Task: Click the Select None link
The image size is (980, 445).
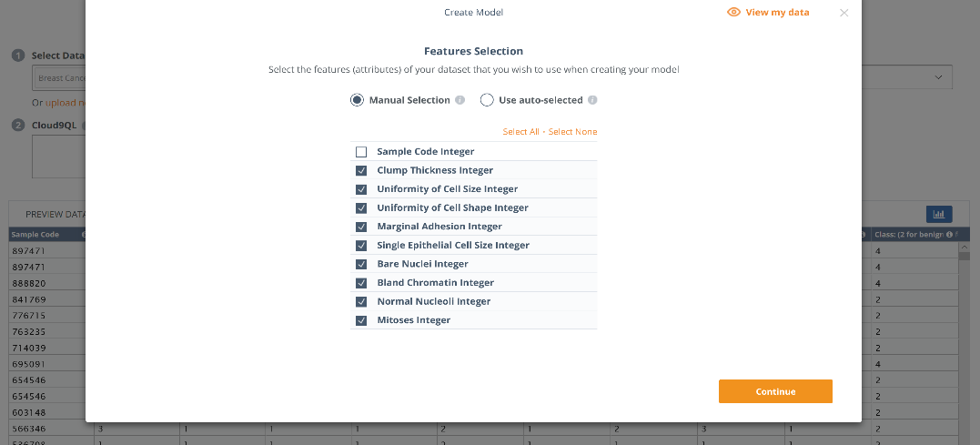Action: pyautogui.click(x=572, y=132)
